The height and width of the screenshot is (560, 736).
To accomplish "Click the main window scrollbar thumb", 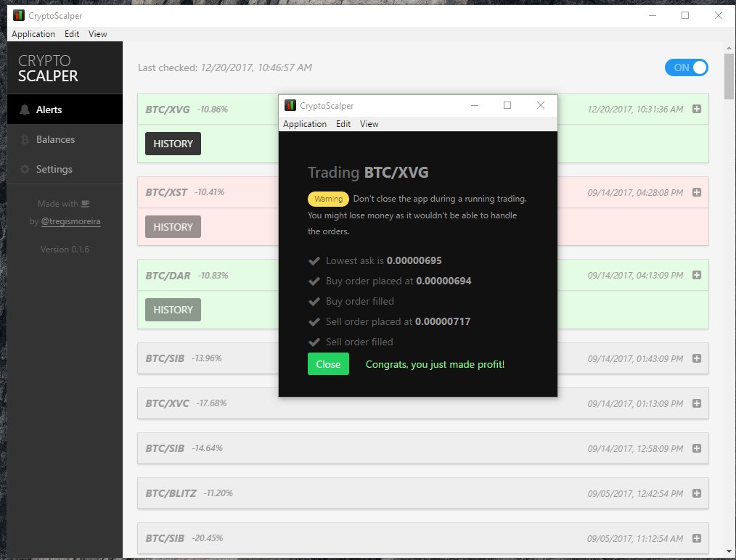I will coord(729,76).
